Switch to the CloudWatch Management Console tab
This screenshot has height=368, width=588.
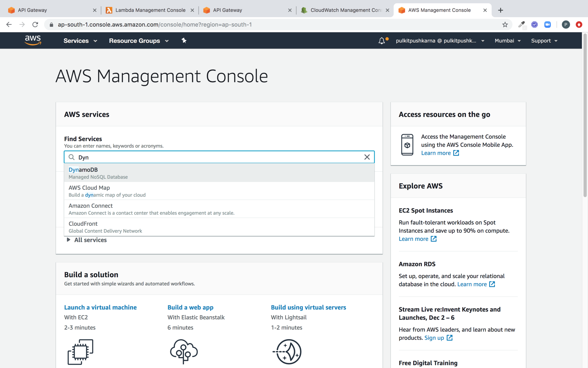345,10
